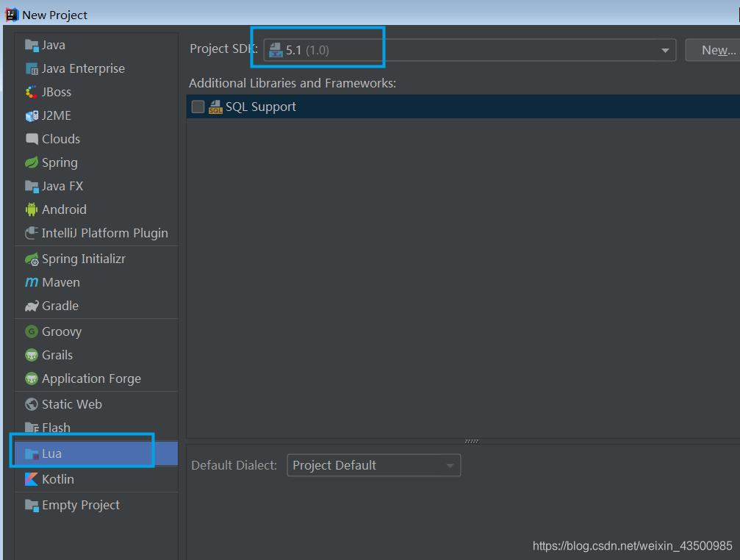Click the splitter grip above Default Dialect

pyautogui.click(x=472, y=441)
